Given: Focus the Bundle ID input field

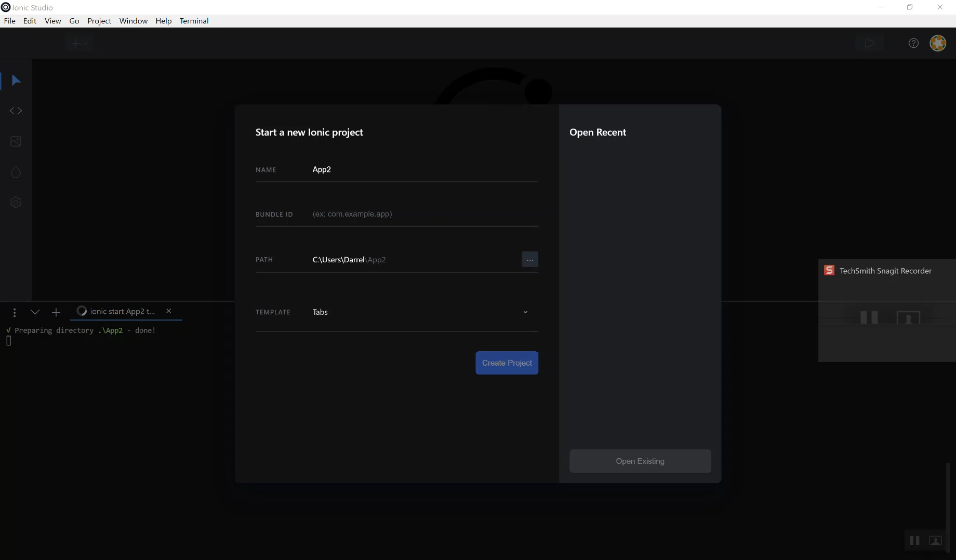Looking at the screenshot, I should pos(424,214).
